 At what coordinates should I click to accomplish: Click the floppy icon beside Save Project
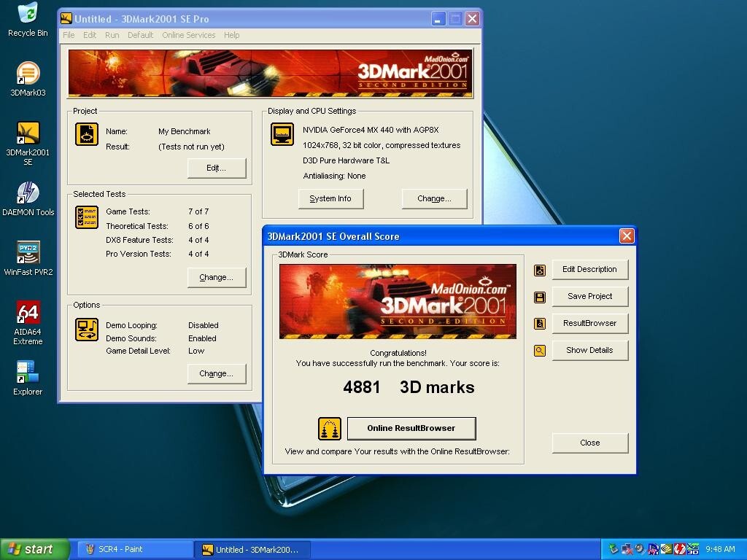pos(539,297)
